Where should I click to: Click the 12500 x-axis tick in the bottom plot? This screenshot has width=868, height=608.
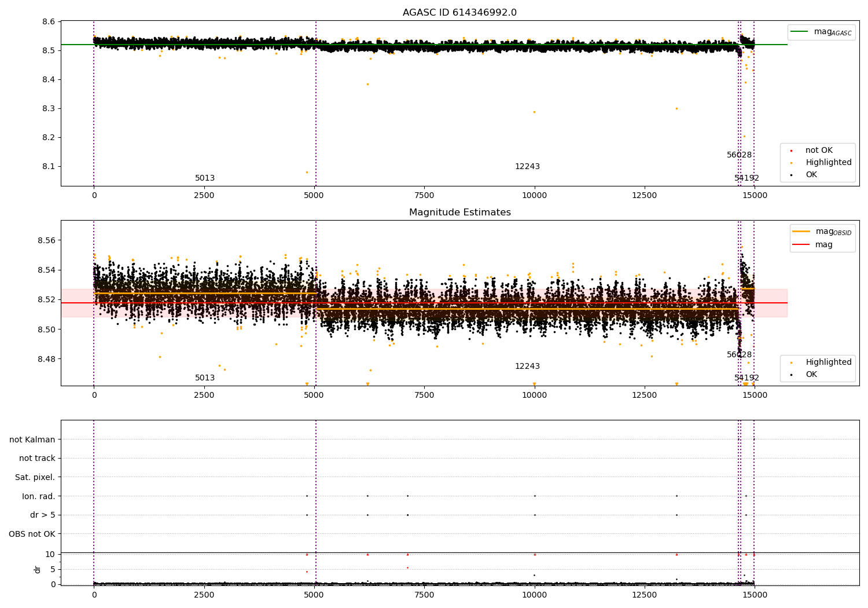click(645, 595)
